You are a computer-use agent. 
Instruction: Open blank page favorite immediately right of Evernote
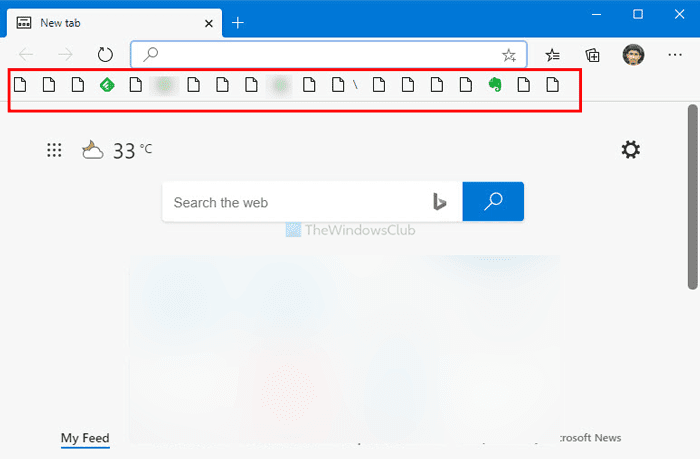coord(524,84)
